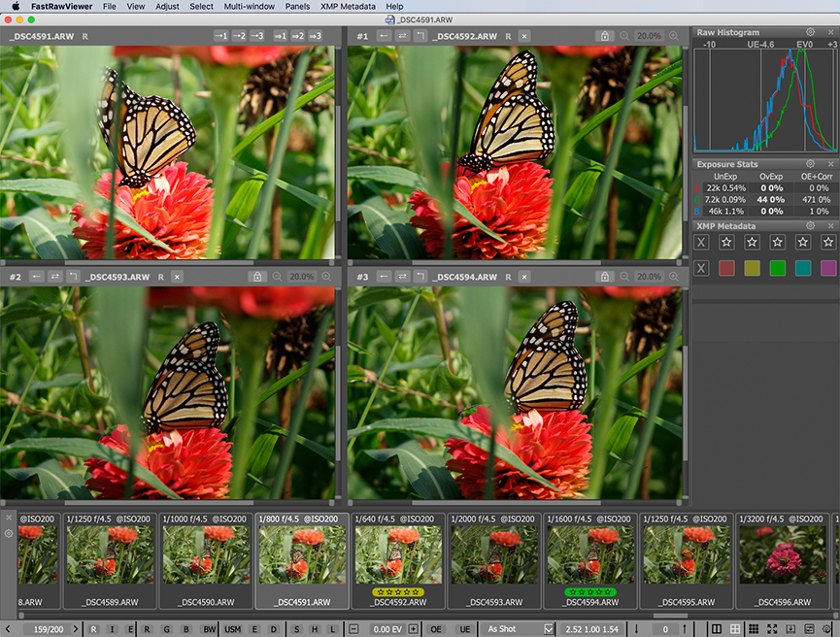Decrease exposure with EV minus button
Image resolution: width=840 pixels, height=637 pixels.
pyautogui.click(x=353, y=629)
